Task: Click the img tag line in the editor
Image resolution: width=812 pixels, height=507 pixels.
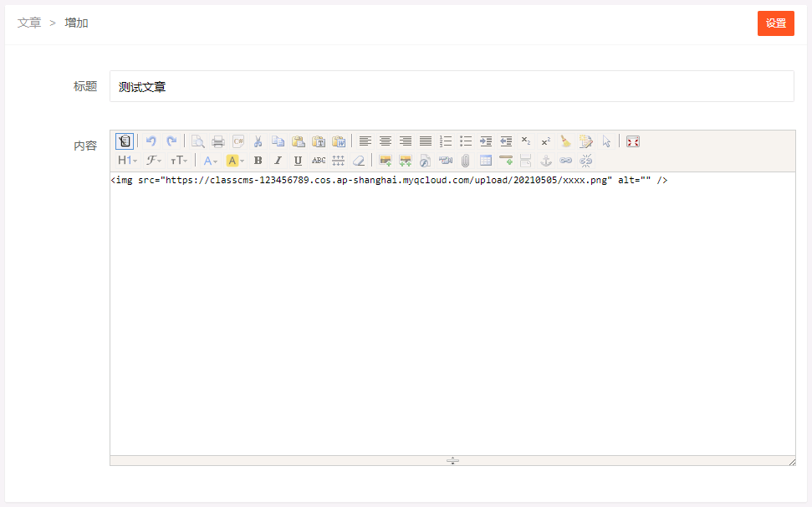Action: click(389, 180)
